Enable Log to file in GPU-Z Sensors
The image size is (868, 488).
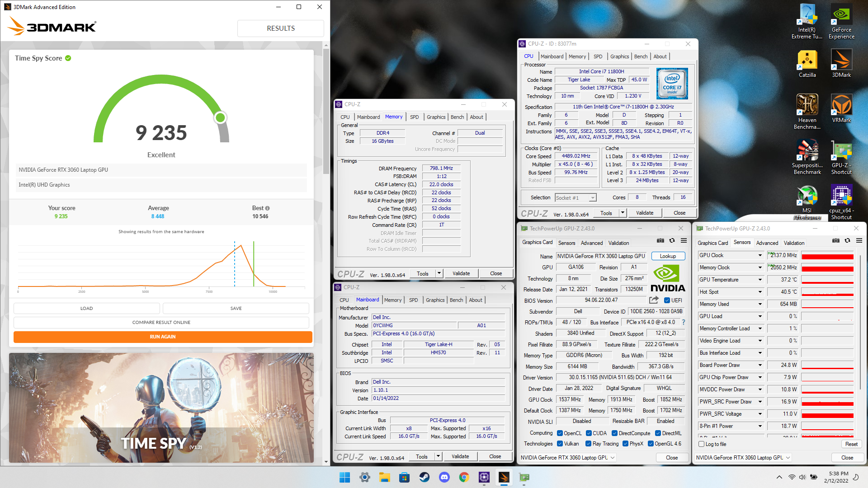point(702,444)
